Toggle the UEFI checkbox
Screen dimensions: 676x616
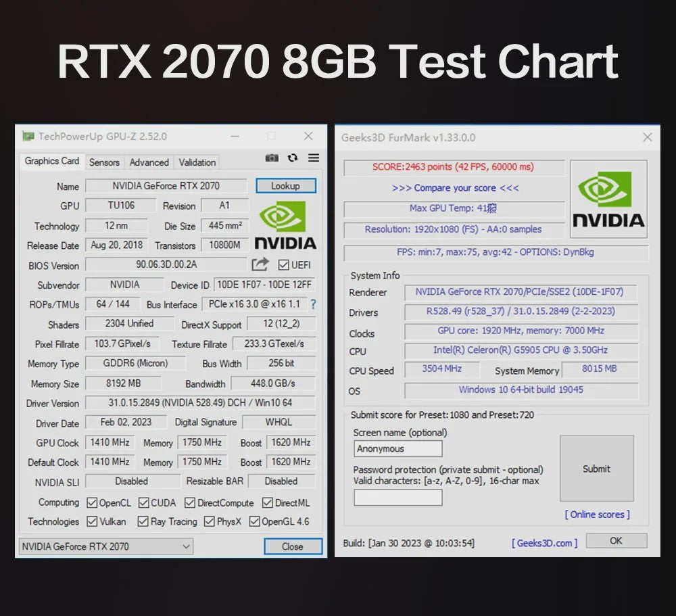[284, 265]
